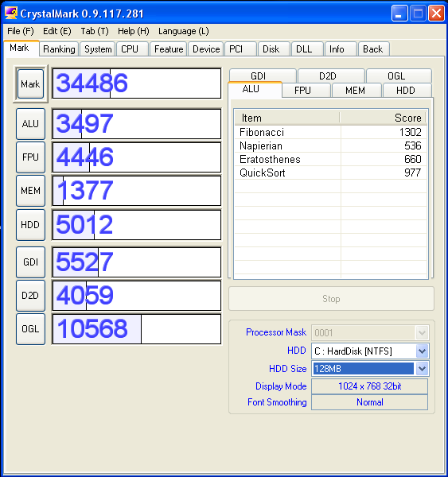Viewport: 448px width, 477px height.
Task: Select the Napierian row
Action: [x=331, y=145]
